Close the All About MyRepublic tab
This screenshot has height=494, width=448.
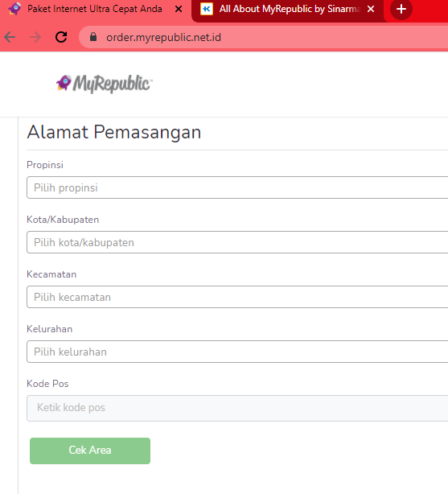(371, 9)
